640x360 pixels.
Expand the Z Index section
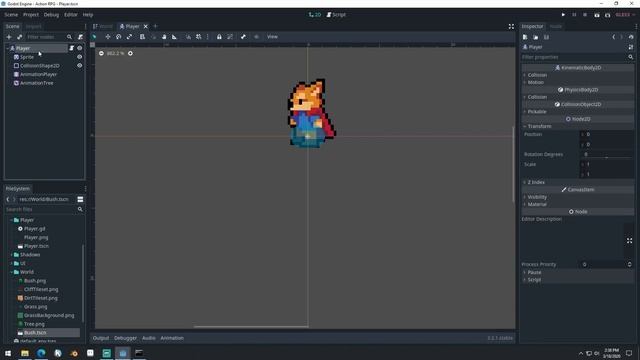point(536,182)
